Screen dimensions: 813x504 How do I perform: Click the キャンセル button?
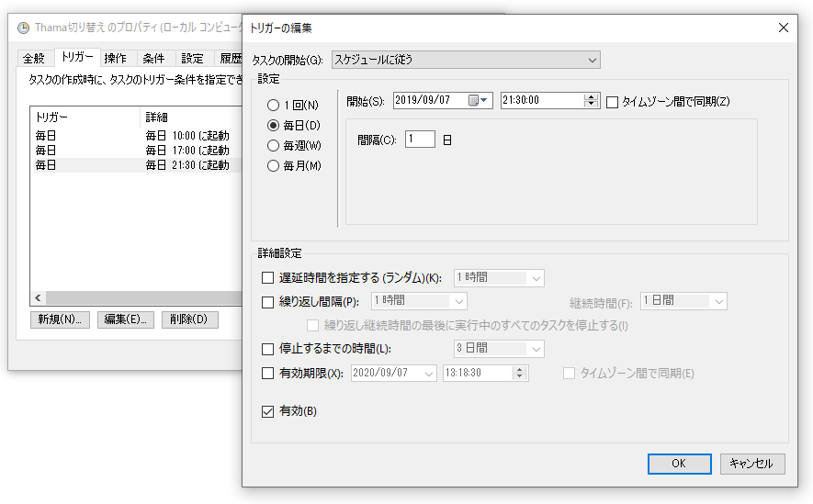point(751,464)
